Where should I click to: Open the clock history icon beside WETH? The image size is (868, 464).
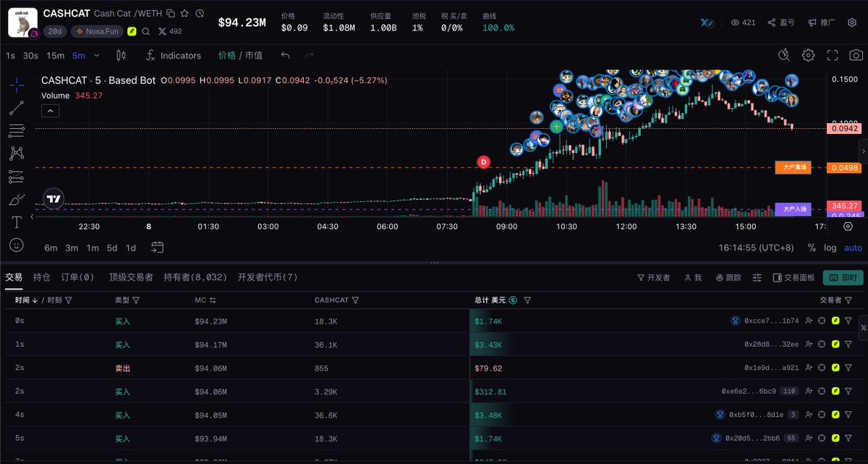(x=200, y=13)
